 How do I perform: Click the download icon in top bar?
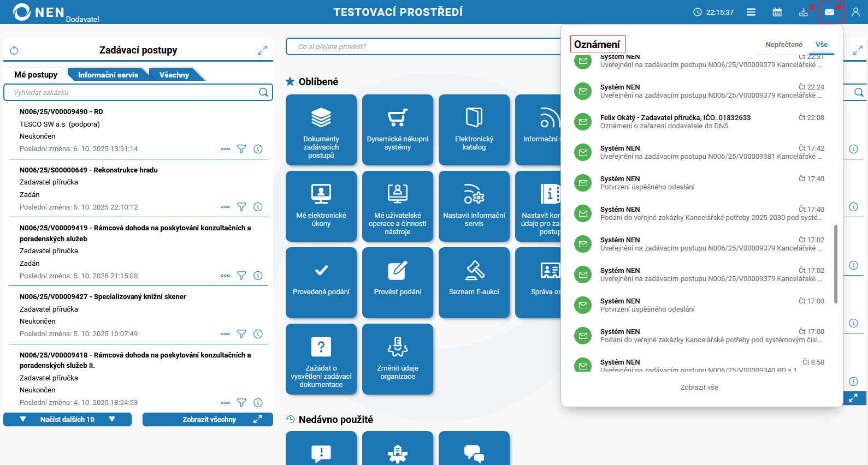[804, 12]
